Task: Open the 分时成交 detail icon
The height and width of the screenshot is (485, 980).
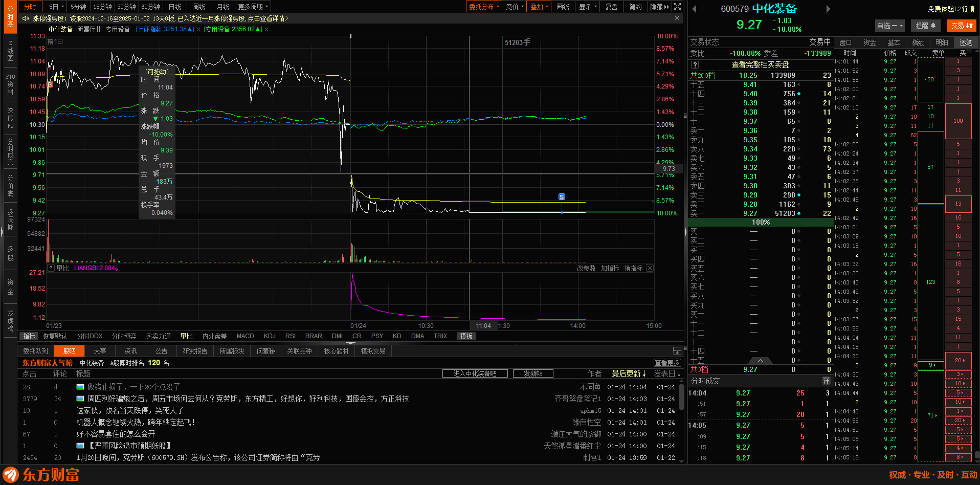Action: 826,381
